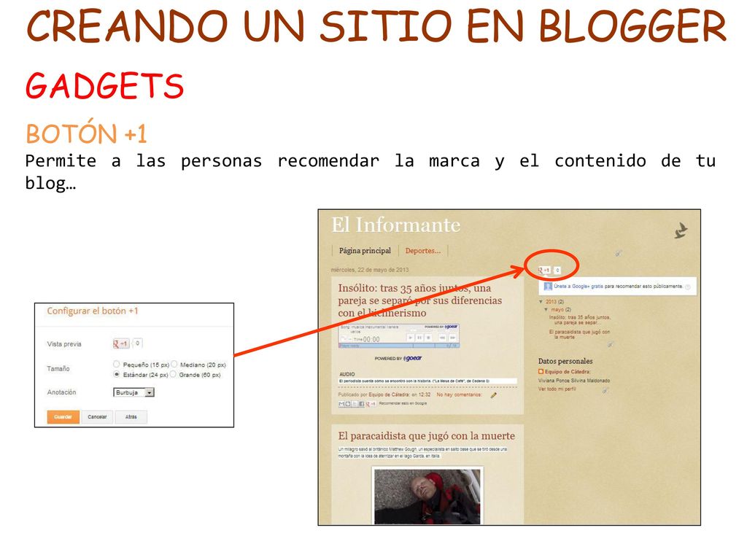Image resolution: width=747 pixels, height=560 pixels.
Task: Click the Equipo de Cátedra profile name in sidebar
Action: (x=568, y=372)
